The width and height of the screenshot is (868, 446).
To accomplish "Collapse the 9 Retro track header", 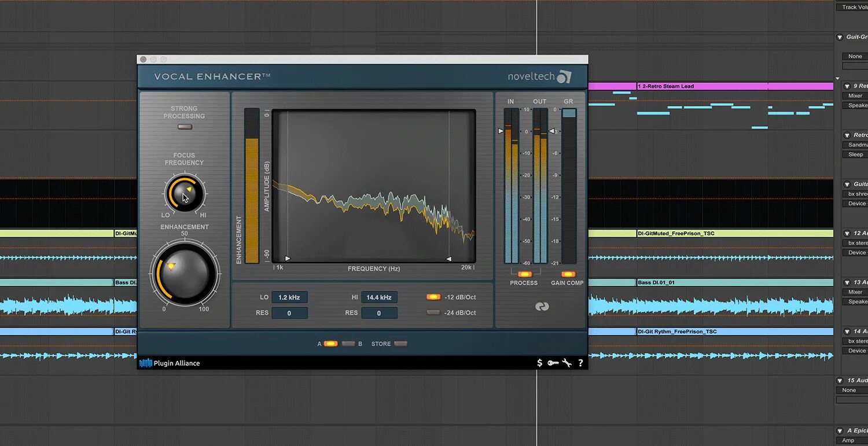I will coord(847,86).
